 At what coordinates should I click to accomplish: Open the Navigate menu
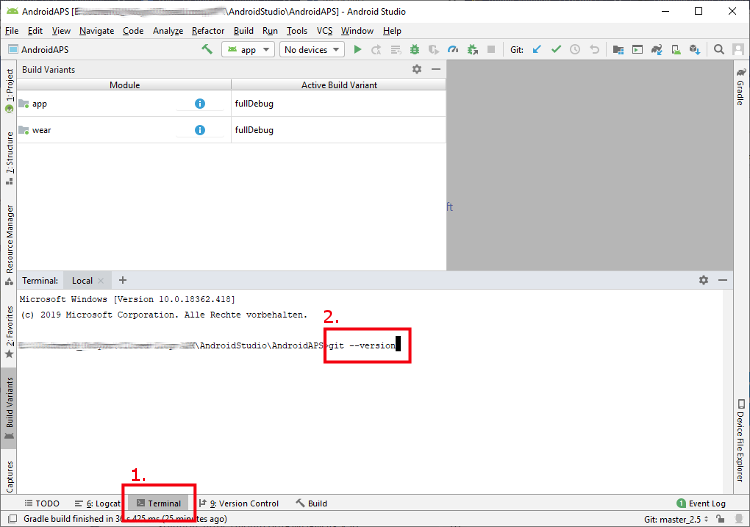click(97, 31)
